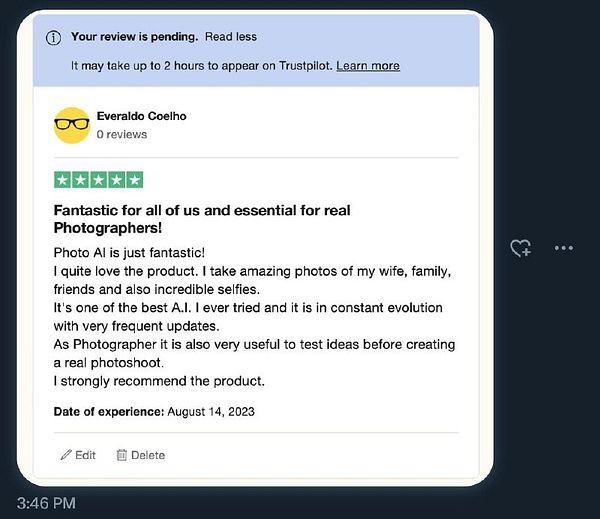Click the third green rating star
Screen dimensions: 600x519
pyautogui.click(x=99, y=180)
